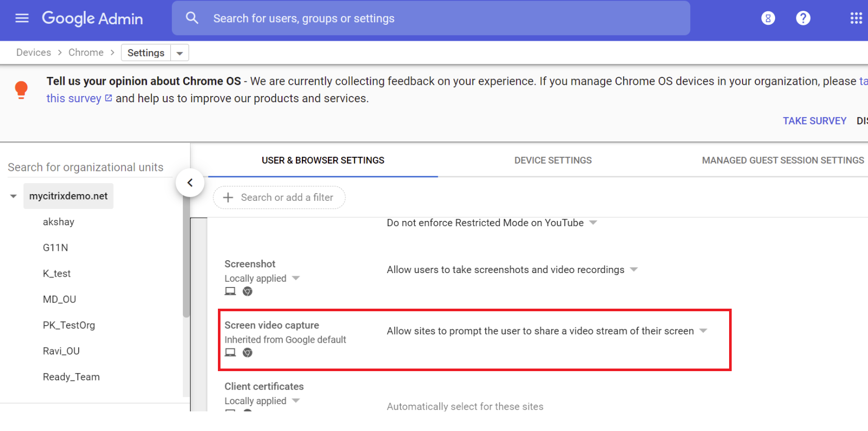This screenshot has width=868, height=431.
Task: Expand Screenshot Locally applied inheritance dropdown
Action: click(296, 278)
